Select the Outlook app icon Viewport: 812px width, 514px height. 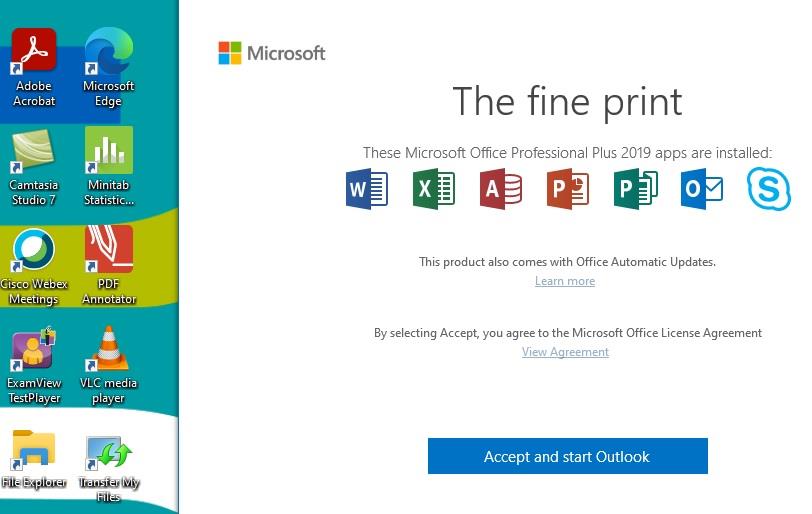(702, 189)
